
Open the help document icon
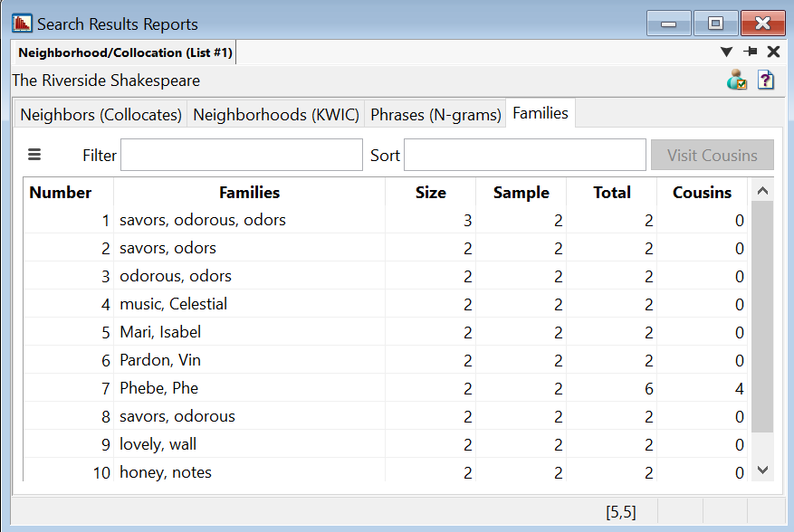(766, 80)
